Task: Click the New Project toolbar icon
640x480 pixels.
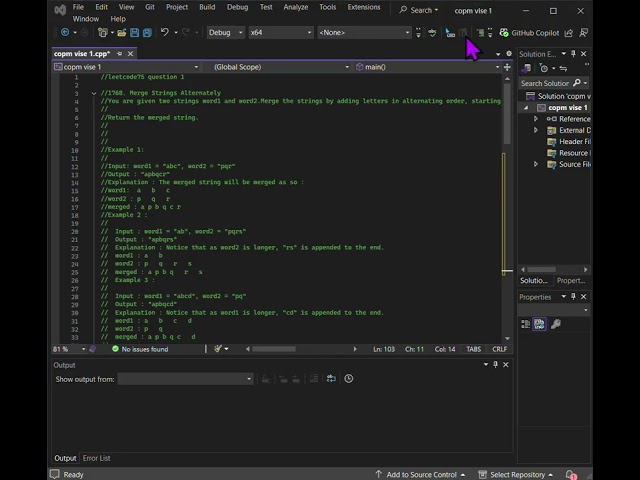Action: point(102,32)
